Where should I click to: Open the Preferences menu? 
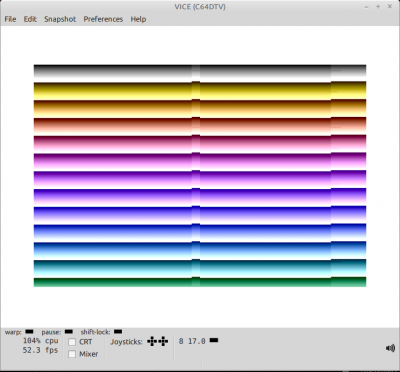pos(103,19)
